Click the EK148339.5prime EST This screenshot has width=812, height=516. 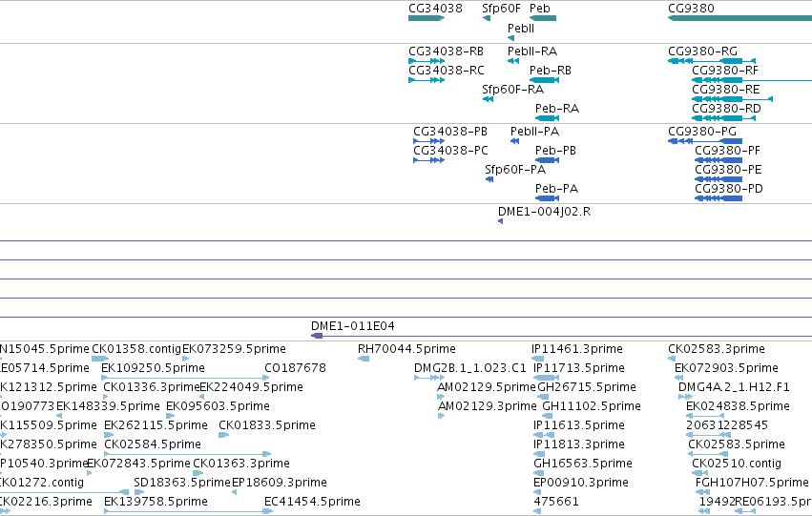59,416
